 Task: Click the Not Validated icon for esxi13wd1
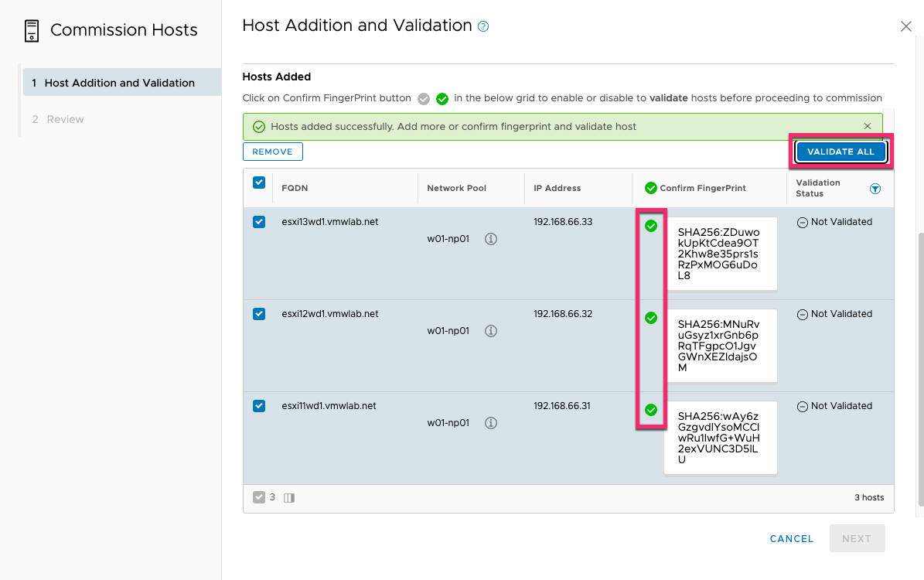[x=802, y=223]
